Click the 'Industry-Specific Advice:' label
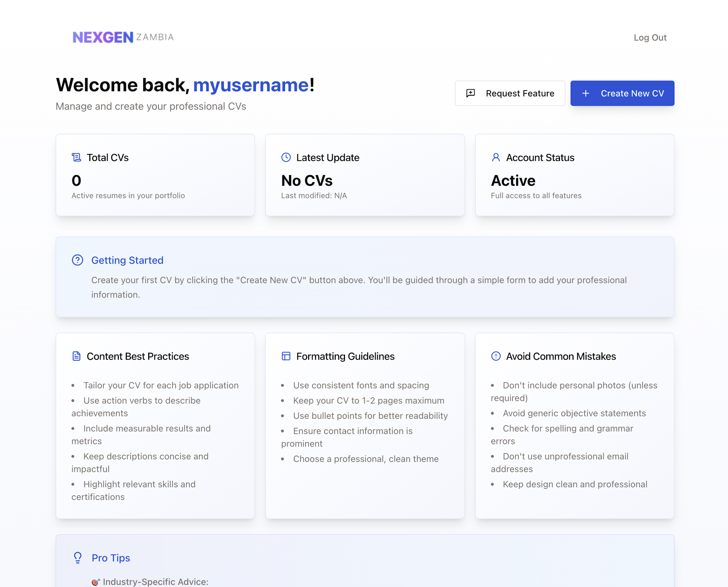The image size is (728, 587). [x=156, y=582]
